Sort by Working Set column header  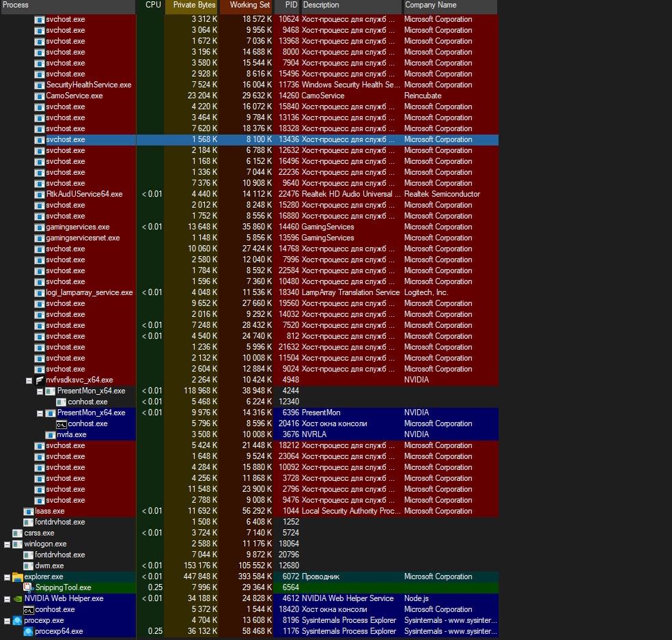[247, 5]
